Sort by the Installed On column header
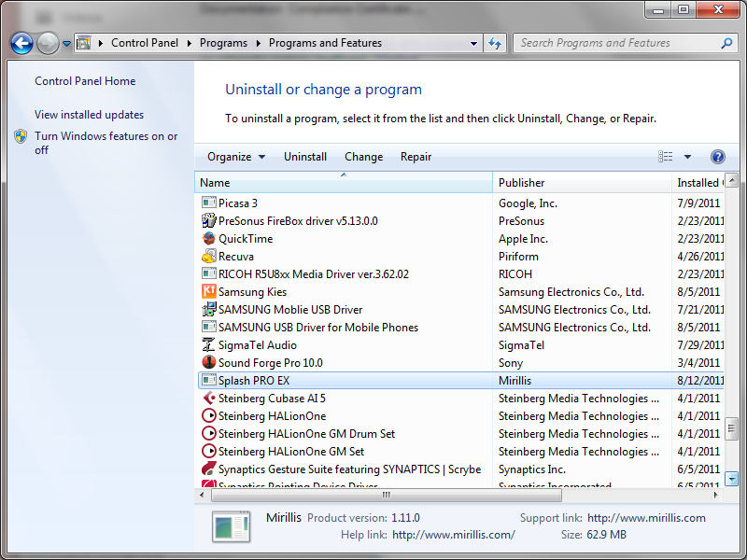 point(698,183)
